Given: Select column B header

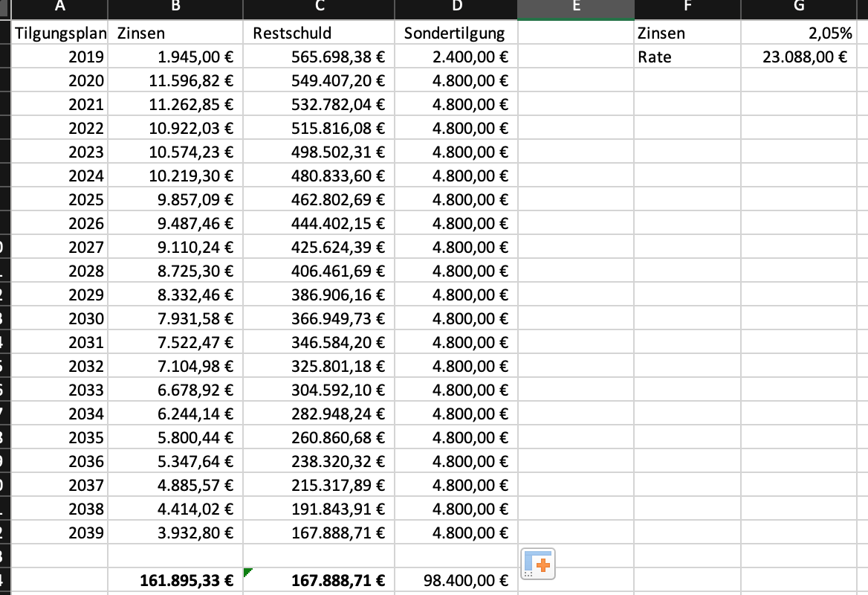Looking at the screenshot, I should [175, 8].
